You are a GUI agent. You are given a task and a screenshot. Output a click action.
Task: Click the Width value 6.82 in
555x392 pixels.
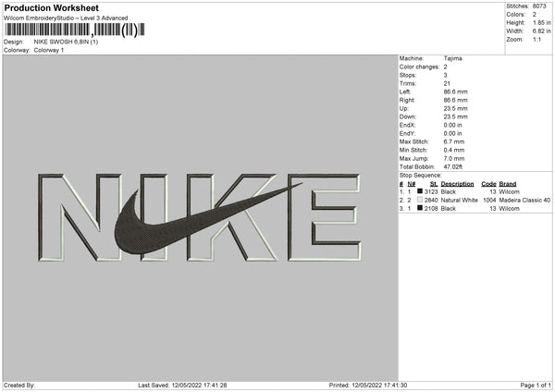pos(541,31)
